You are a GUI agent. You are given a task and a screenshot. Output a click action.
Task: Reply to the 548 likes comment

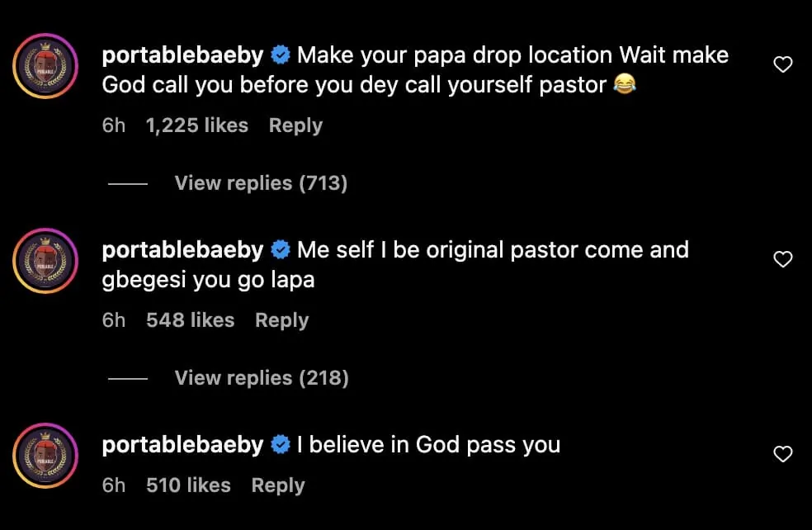click(x=281, y=320)
